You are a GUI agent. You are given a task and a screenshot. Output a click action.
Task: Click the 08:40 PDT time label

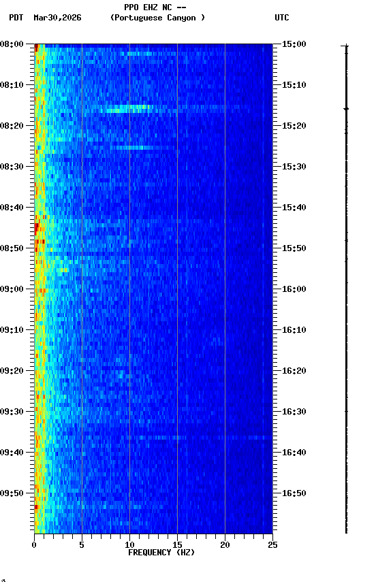tap(12, 208)
